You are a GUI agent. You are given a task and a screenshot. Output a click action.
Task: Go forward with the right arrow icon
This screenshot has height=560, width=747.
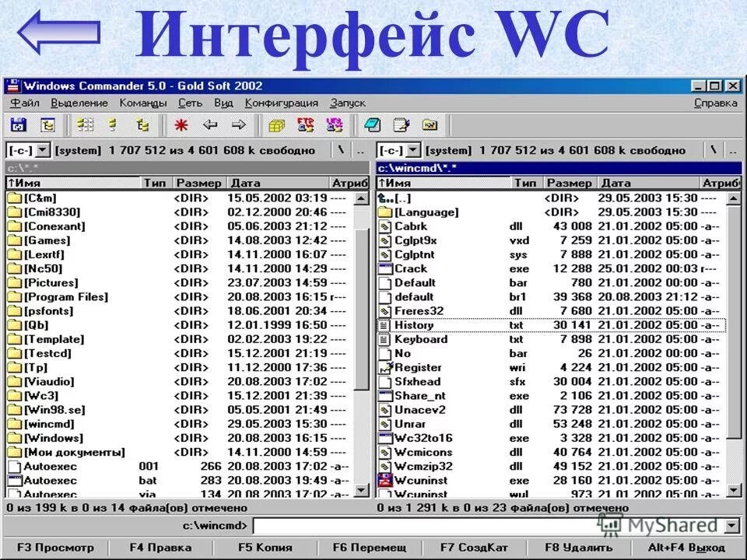click(238, 125)
